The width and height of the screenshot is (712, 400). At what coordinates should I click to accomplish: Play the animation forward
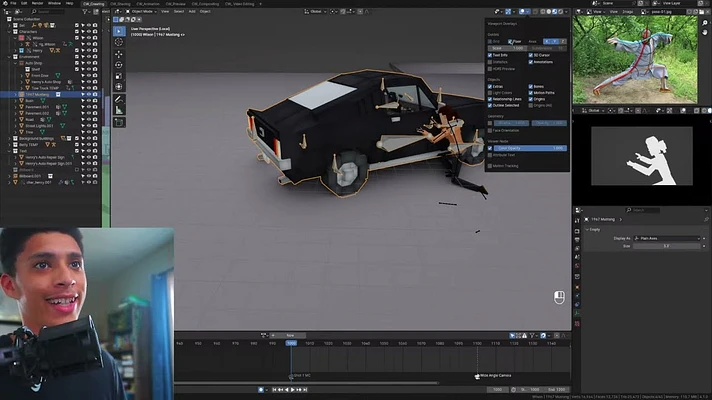(x=293, y=390)
